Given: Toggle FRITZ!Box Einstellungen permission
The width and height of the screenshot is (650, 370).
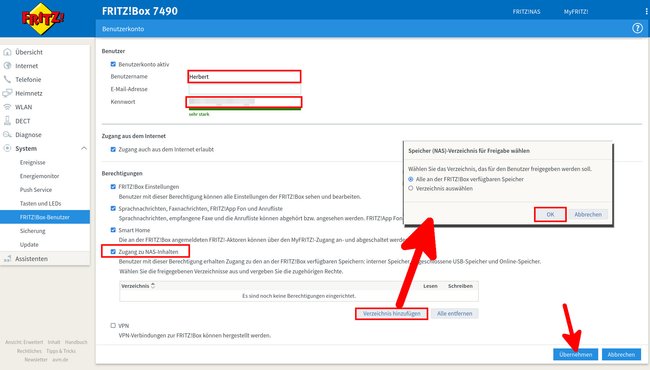Looking at the screenshot, I should [x=113, y=186].
